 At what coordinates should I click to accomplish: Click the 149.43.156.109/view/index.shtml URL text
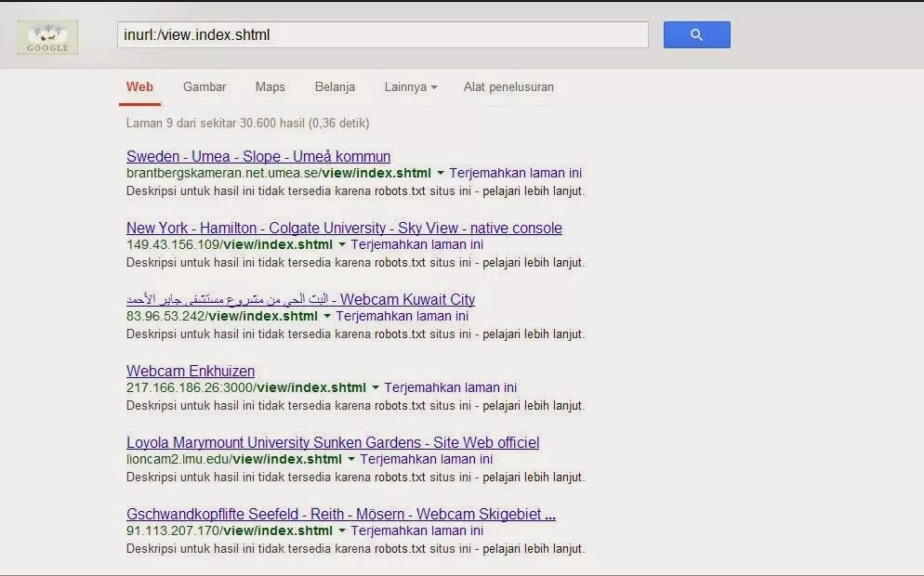[x=230, y=244]
